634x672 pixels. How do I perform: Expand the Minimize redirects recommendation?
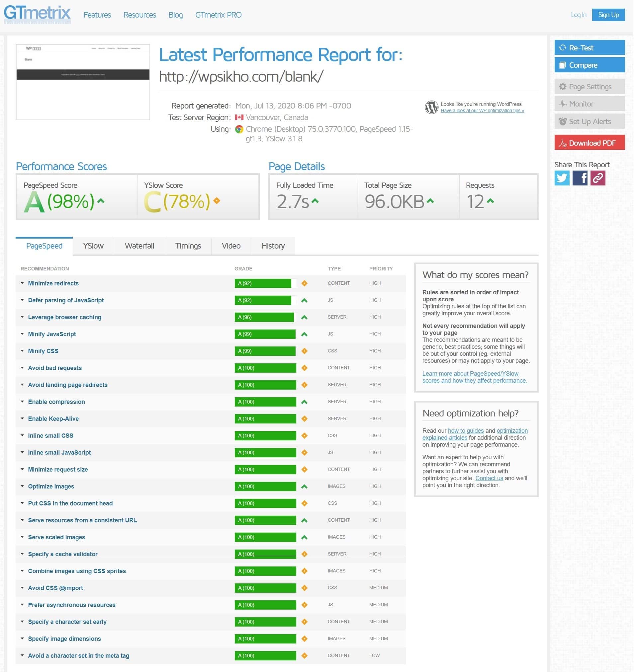click(x=53, y=283)
